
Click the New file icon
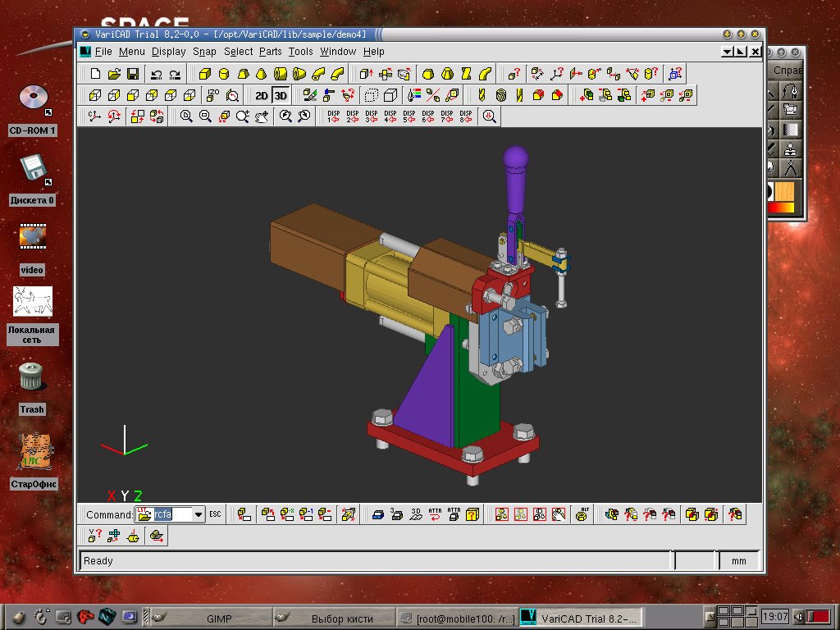[96, 74]
